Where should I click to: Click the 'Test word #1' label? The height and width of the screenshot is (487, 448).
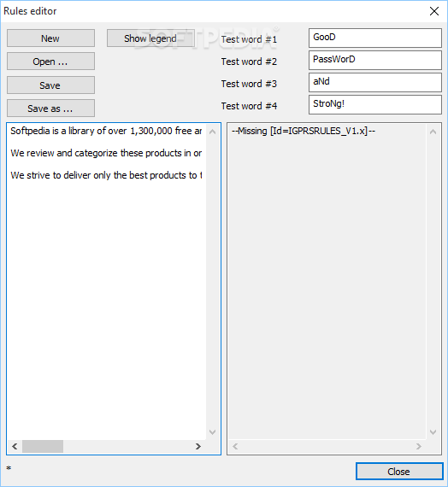tap(249, 39)
